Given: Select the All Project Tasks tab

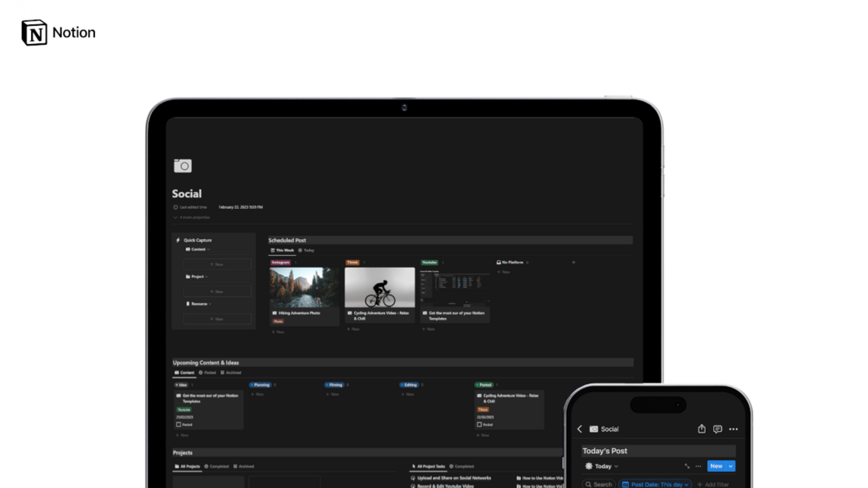Looking at the screenshot, I should point(428,466).
